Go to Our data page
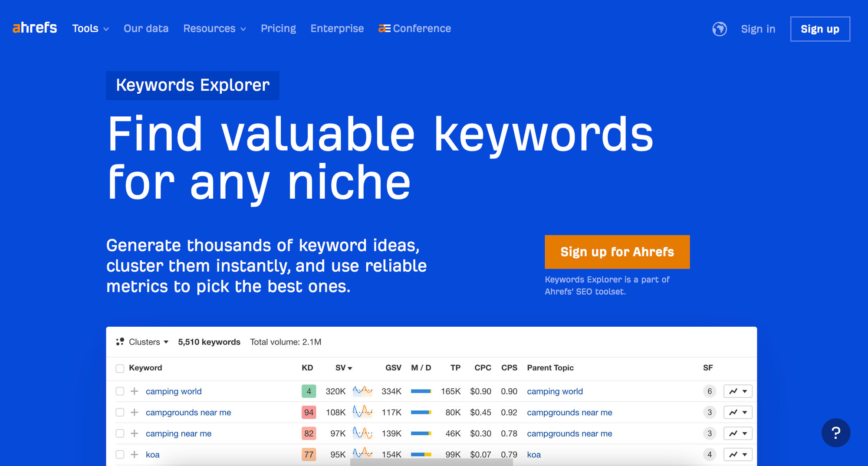This screenshot has height=466, width=868. [x=146, y=29]
